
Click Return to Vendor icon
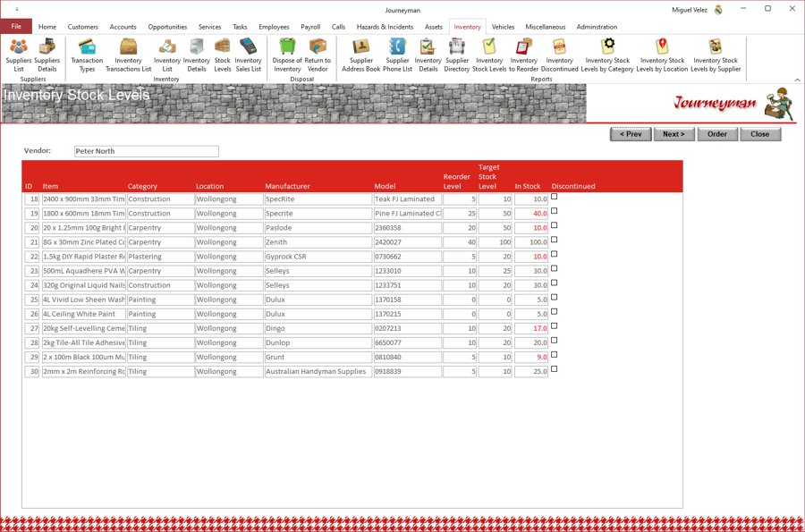[x=318, y=55]
